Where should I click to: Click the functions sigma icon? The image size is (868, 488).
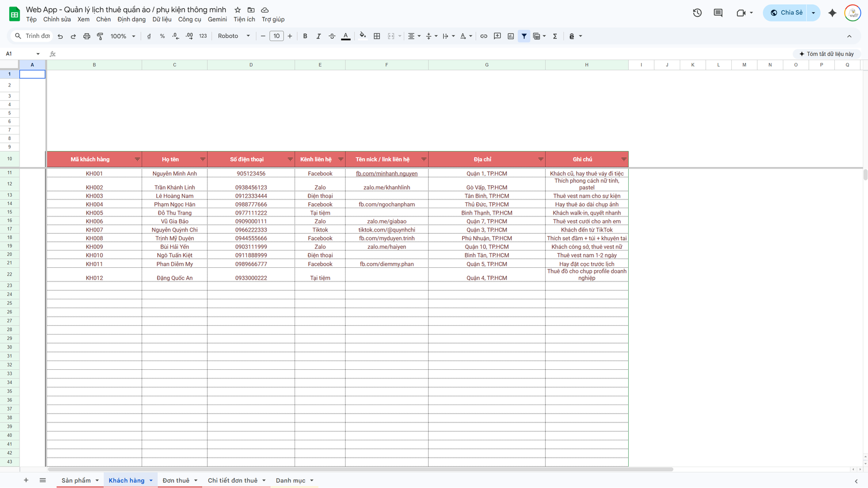555,36
